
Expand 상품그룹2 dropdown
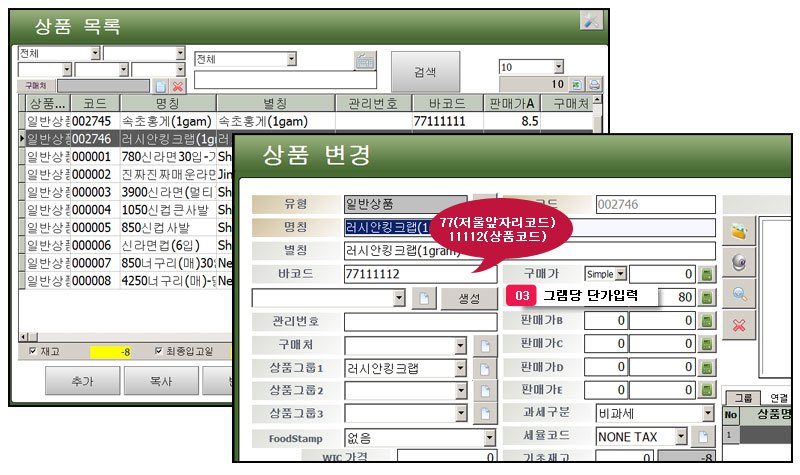pos(460,391)
